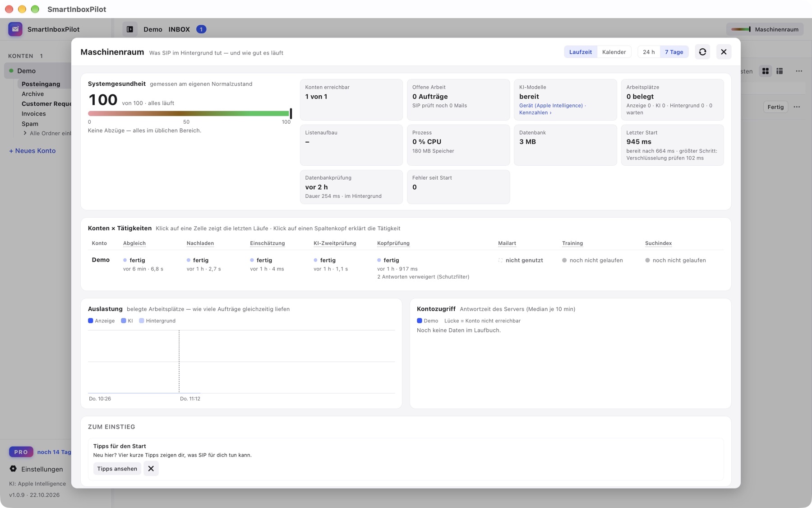The width and height of the screenshot is (812, 508).
Task: Select the Posteingang folder
Action: point(41,84)
